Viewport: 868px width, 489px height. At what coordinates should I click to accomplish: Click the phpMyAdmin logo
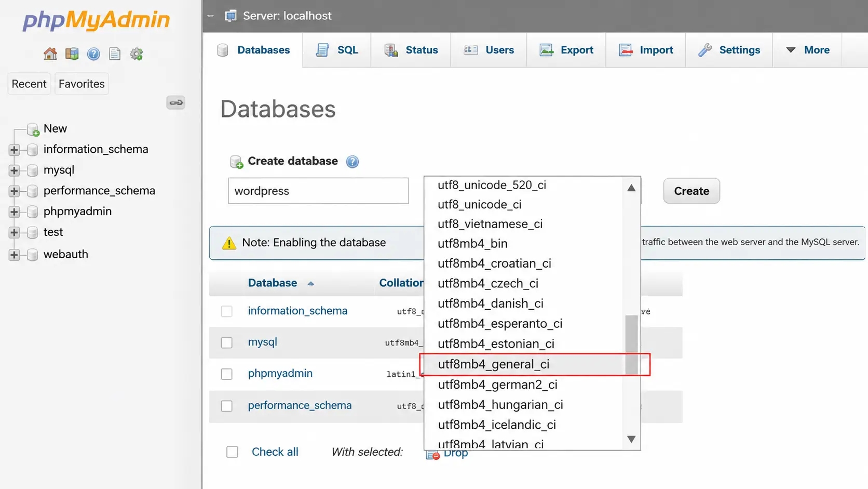coord(96,20)
